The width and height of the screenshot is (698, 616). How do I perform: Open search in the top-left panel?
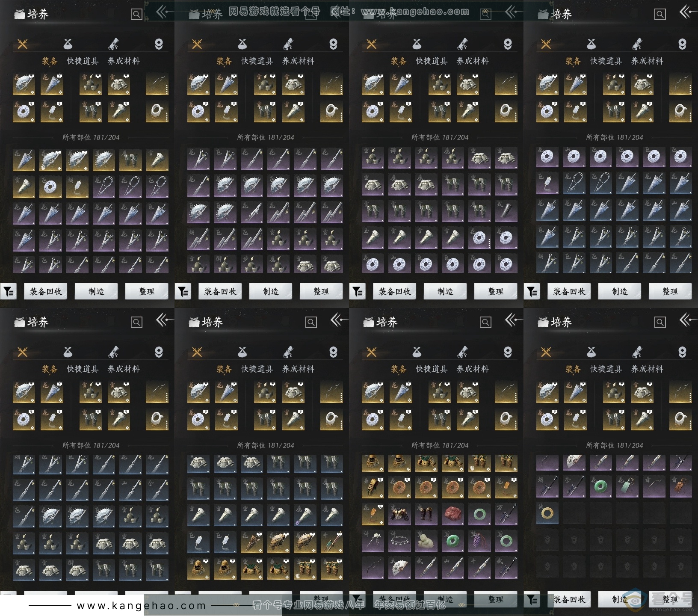click(136, 15)
